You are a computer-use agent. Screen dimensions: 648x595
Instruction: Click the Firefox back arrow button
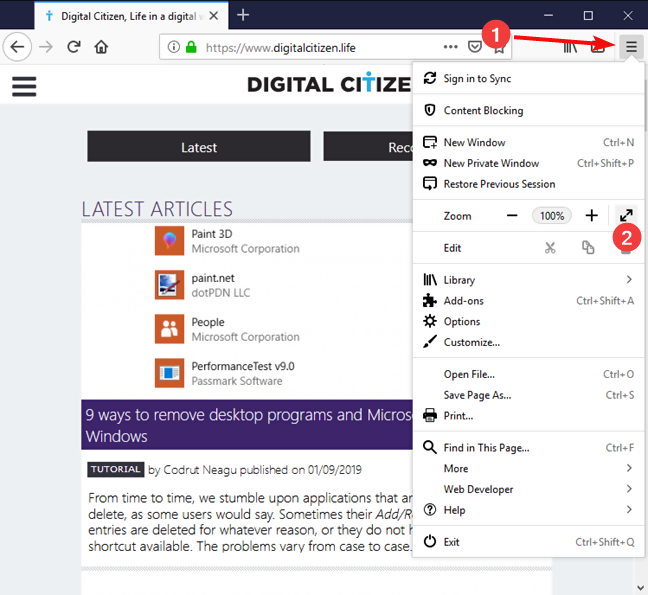tap(17, 47)
